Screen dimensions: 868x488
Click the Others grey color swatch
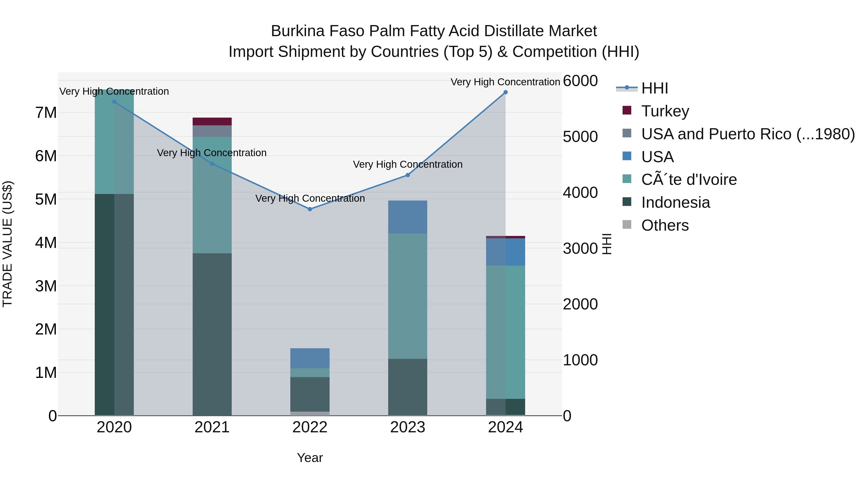627,224
